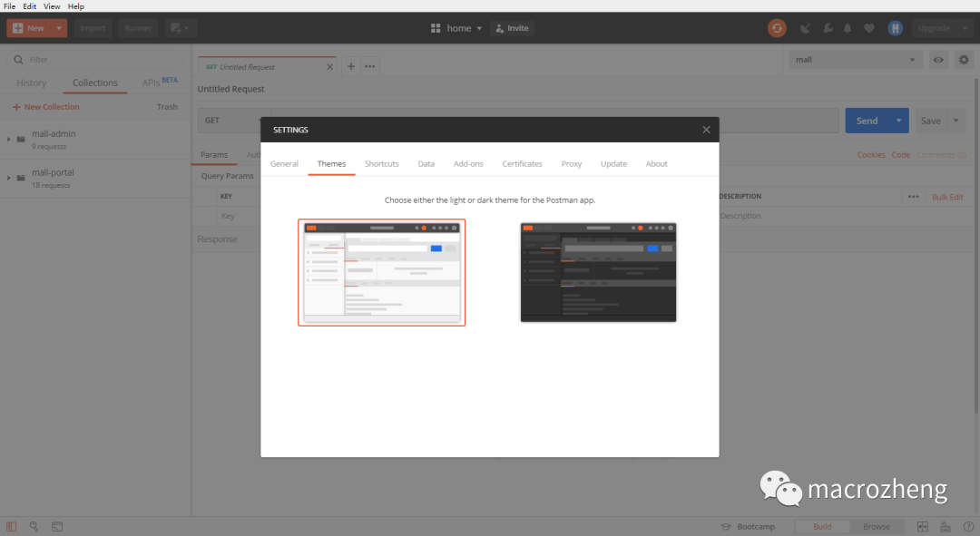Click the sidebar Filter search field
This screenshot has height=536, width=980.
(95, 59)
